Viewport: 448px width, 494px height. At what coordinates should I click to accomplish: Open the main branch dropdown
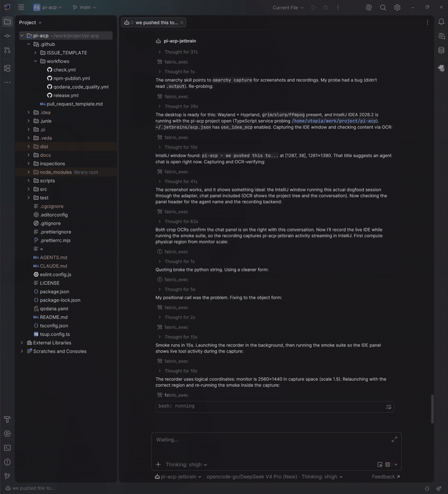(85, 7)
